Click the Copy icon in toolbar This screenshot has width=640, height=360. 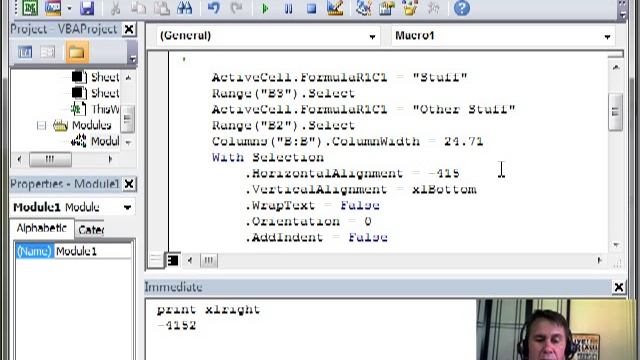(139, 8)
